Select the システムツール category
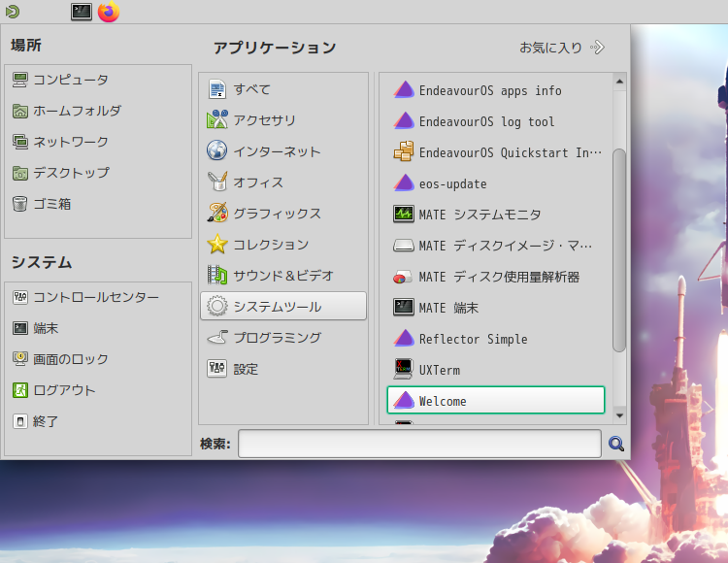This screenshot has height=563, width=728. (x=283, y=306)
